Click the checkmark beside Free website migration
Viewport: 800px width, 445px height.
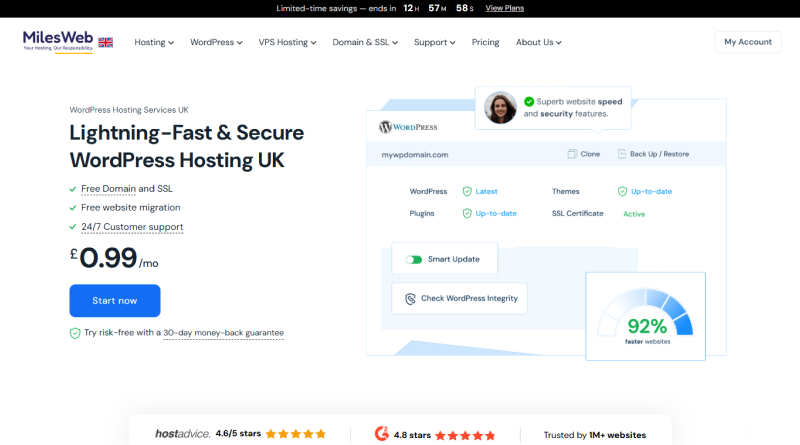tap(72, 208)
